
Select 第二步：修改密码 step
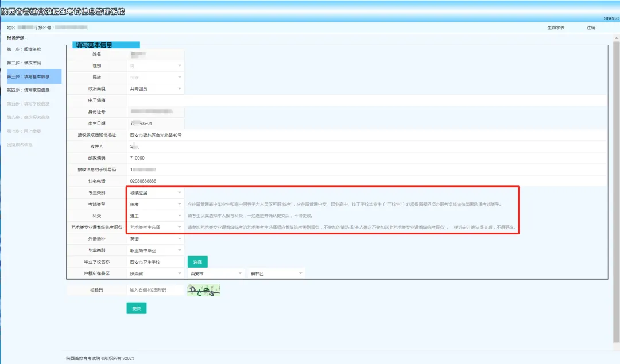coord(24,63)
